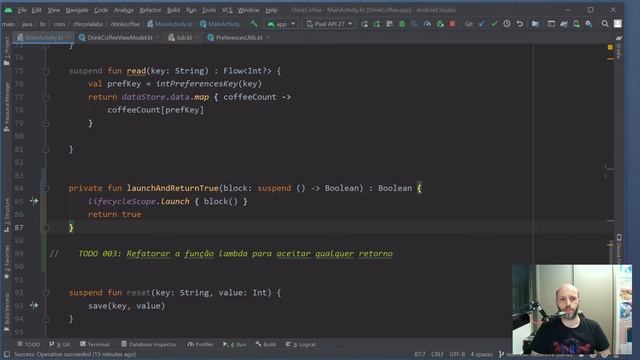Open the Profiler tool window

tap(200, 344)
